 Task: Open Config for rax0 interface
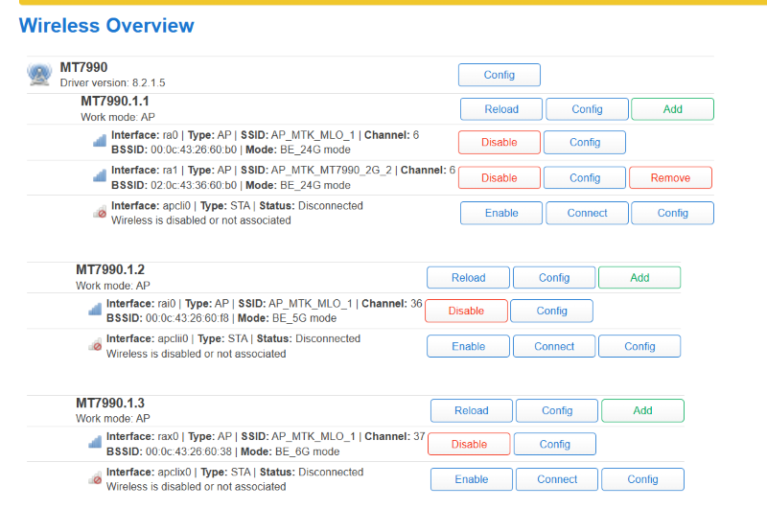(x=555, y=444)
